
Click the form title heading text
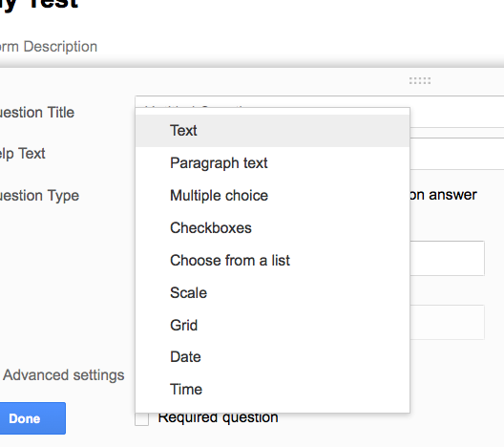point(38,5)
